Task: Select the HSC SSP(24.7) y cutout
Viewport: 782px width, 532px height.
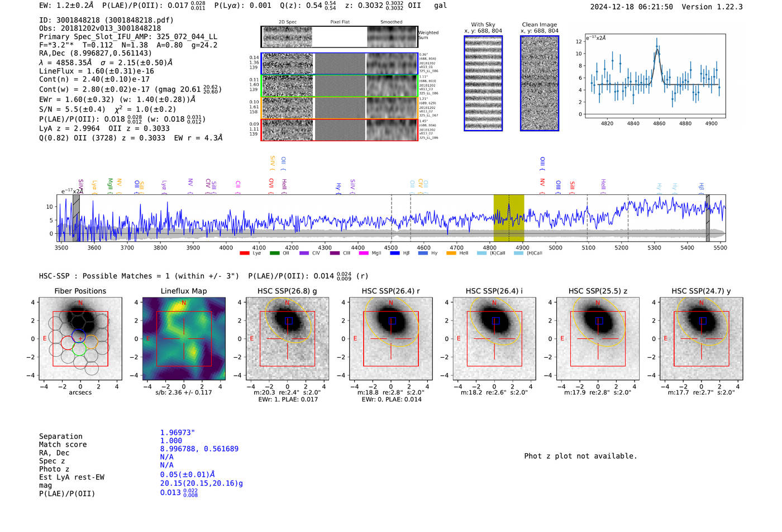Action: (702, 338)
